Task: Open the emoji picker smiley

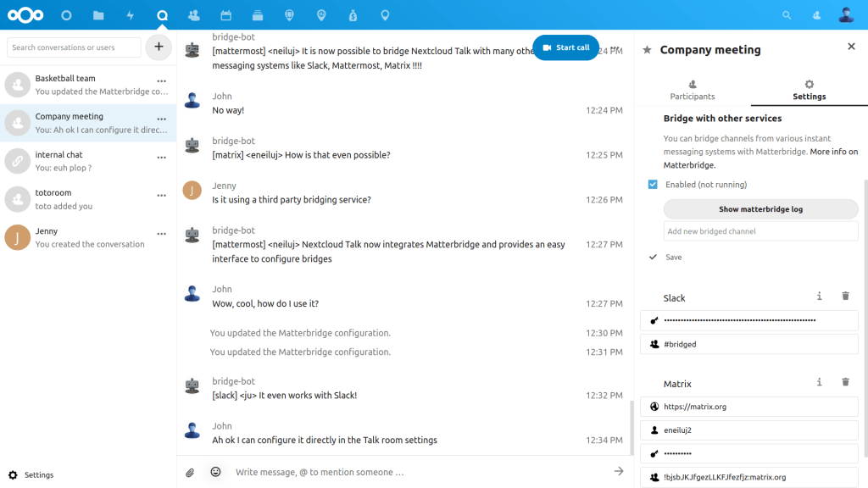Action: [215, 472]
